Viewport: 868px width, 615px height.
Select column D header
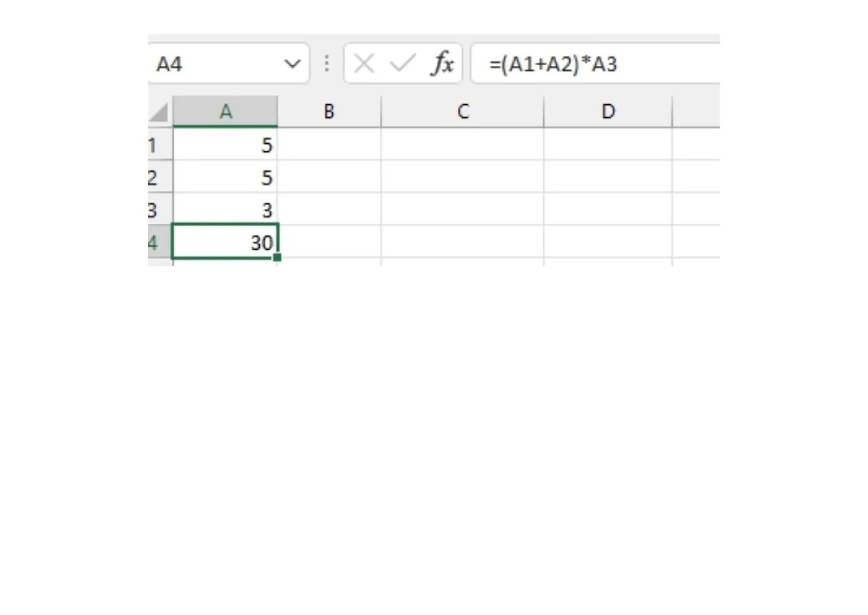(608, 111)
